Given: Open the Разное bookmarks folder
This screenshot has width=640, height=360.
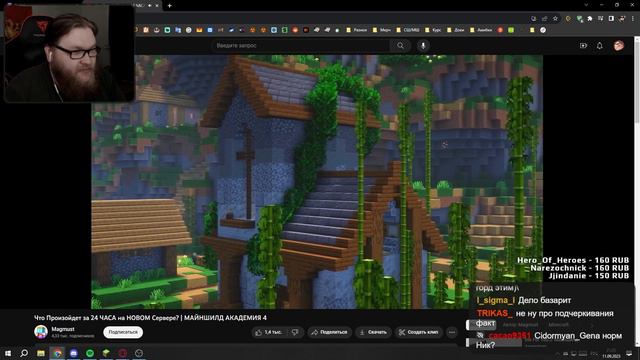Looking at the screenshot, I should point(356,30).
